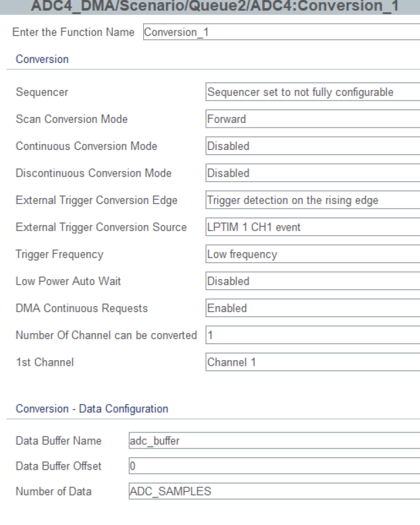Open the External Trigger Conversion Edge dropdown
Viewport: 420px width, 525px height.
click(x=313, y=200)
